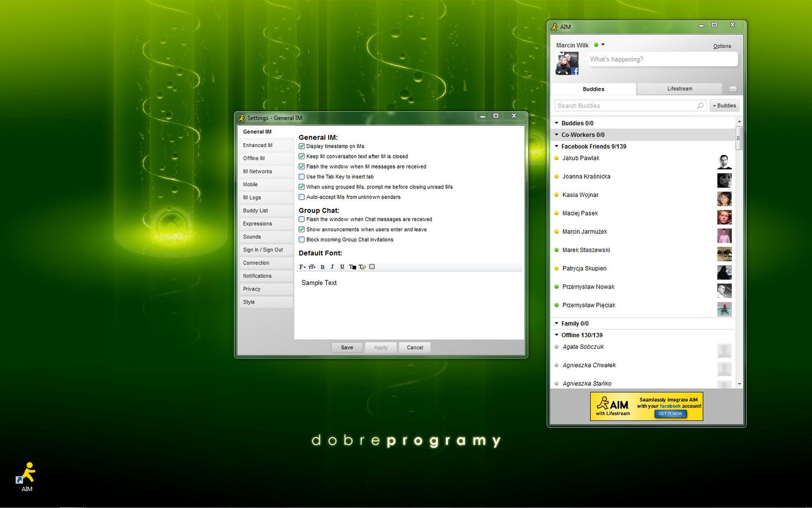Click Jakub Pawlak's buddy avatar
This screenshot has height=508, width=812.
click(x=724, y=162)
